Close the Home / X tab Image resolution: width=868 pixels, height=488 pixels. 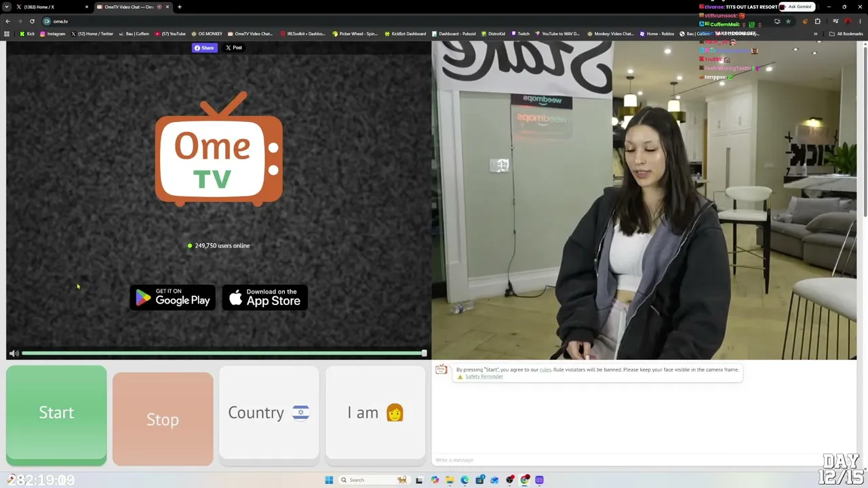87,7
